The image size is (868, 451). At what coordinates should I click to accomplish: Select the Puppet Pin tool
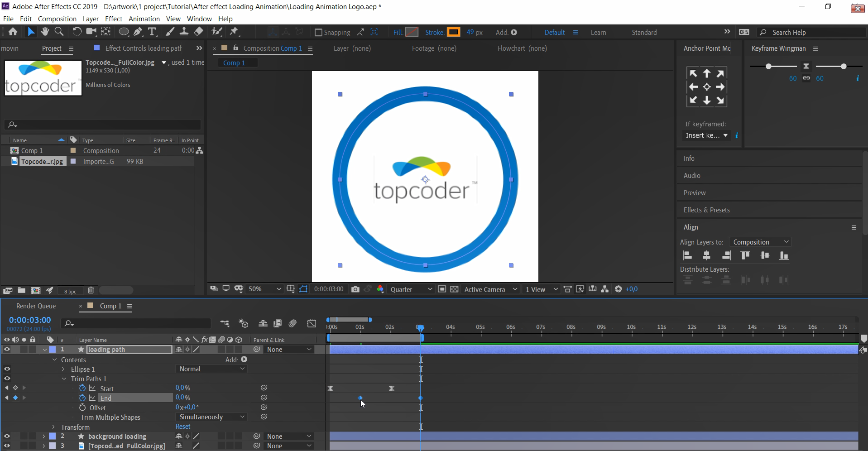tap(234, 32)
